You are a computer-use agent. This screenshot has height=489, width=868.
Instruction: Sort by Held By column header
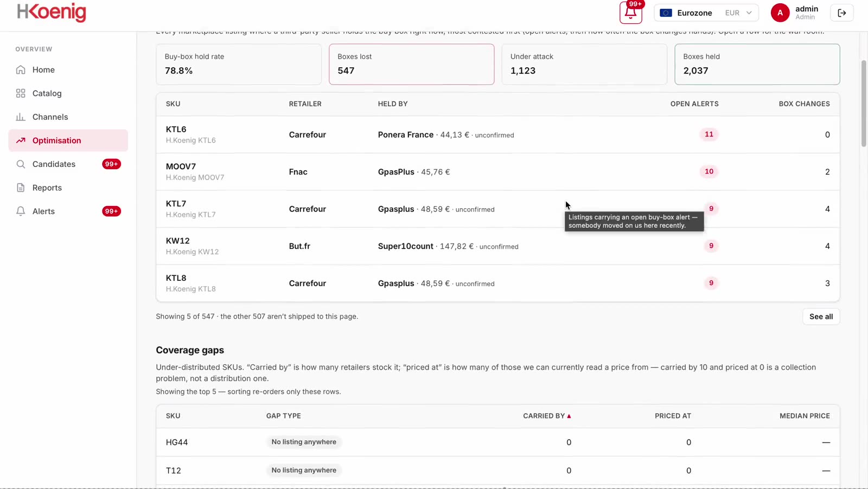click(x=393, y=104)
